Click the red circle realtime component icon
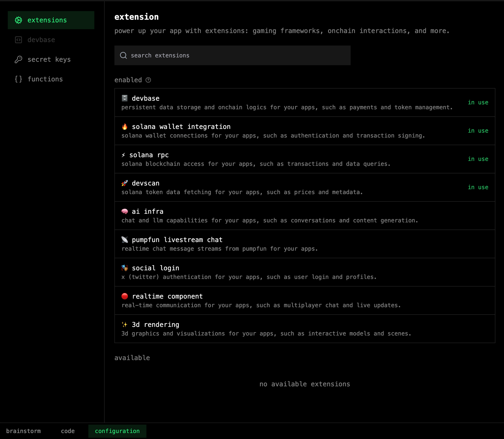Viewport: 504px width, 439px height. (x=125, y=296)
